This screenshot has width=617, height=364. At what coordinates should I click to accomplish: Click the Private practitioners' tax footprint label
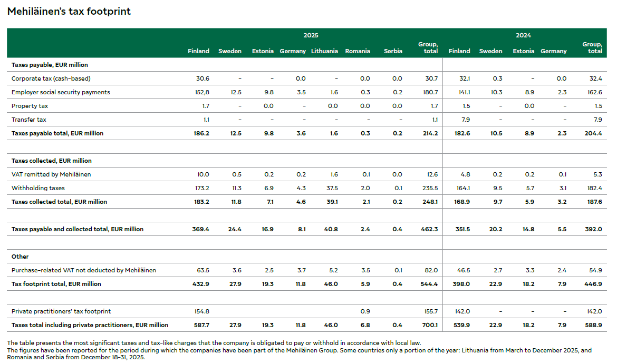click(x=61, y=311)
